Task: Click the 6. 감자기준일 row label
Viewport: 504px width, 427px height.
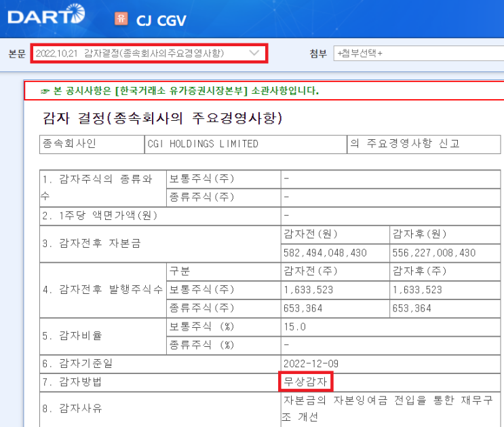Action: pyautogui.click(x=77, y=364)
